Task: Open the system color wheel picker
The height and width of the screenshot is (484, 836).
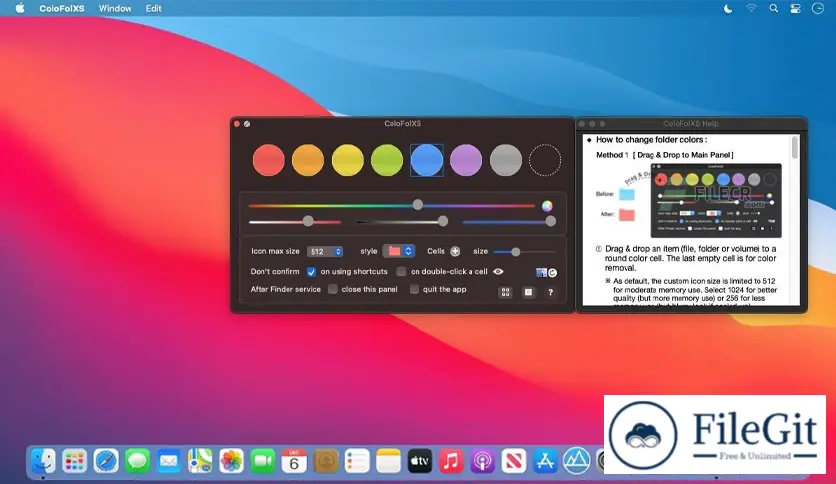Action: tap(547, 206)
